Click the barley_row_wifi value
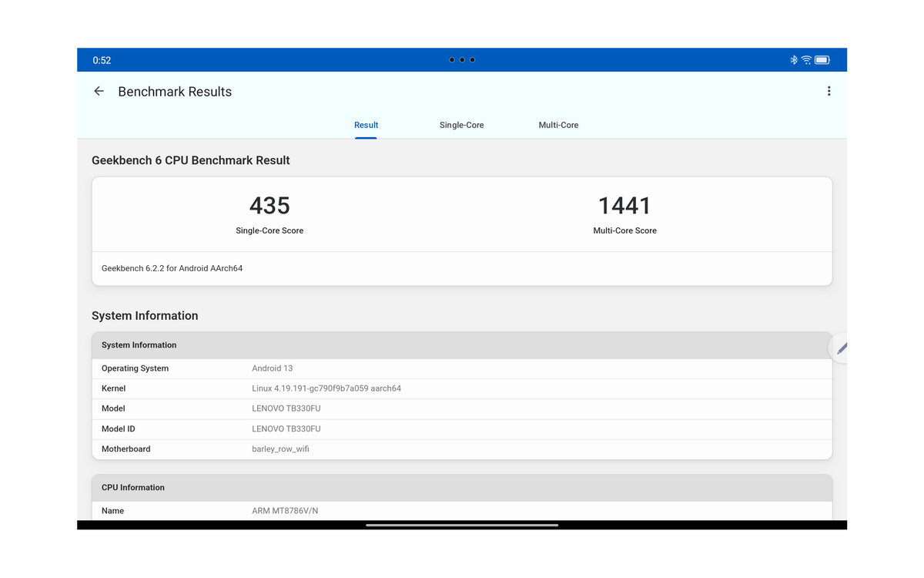 280,449
